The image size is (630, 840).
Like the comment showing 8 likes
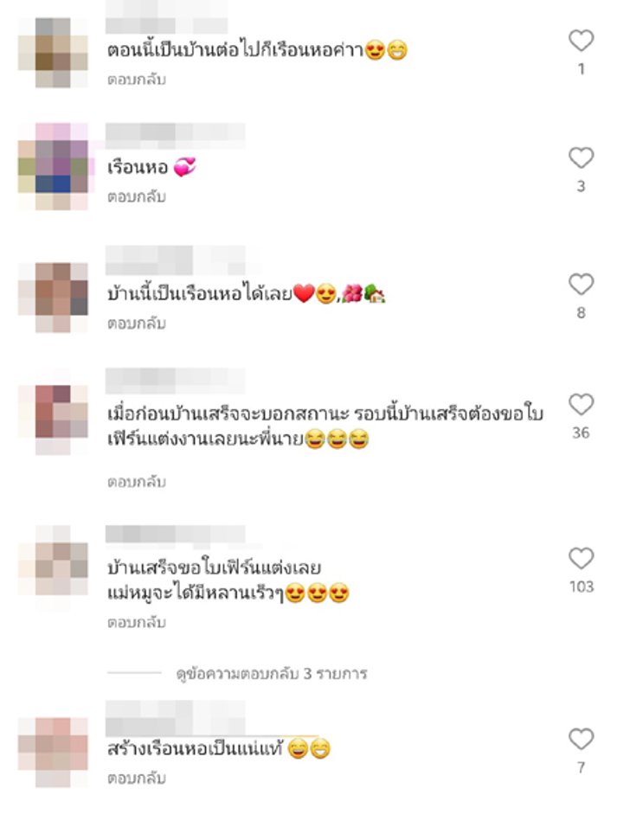point(582,285)
